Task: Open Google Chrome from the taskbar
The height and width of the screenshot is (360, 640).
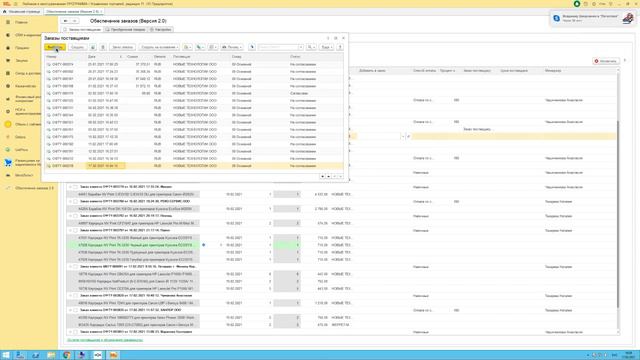Action: point(67,355)
